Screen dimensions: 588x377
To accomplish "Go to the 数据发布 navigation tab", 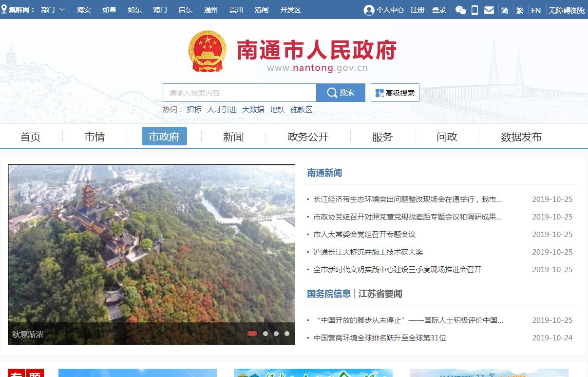I will [521, 137].
